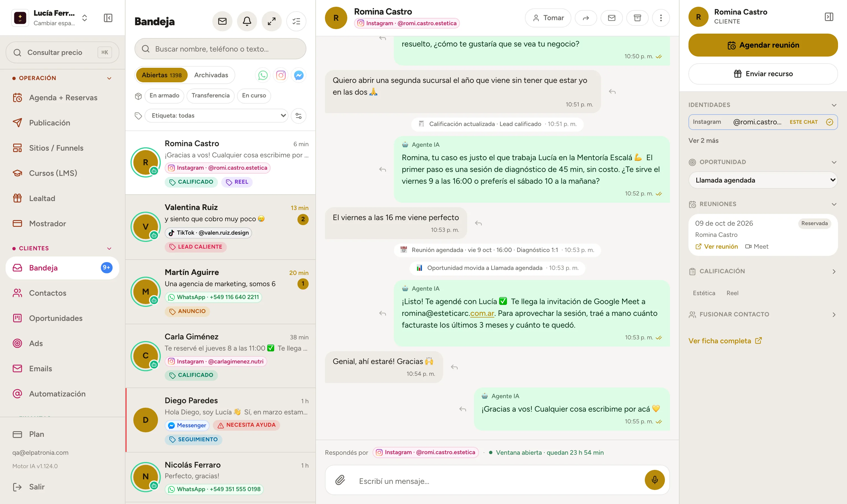This screenshot has height=504, width=847.
Task: Archive the conversation with the box icon
Action: 637,18
